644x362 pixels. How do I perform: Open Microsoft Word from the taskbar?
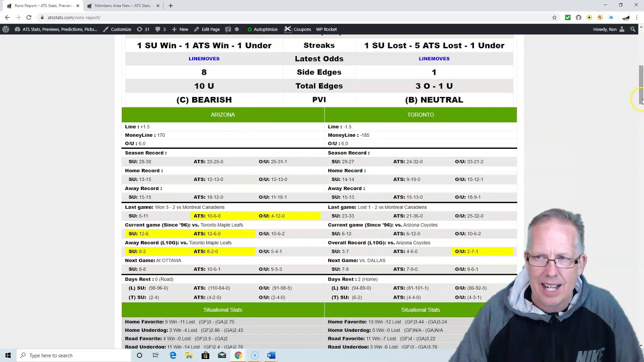271,355
